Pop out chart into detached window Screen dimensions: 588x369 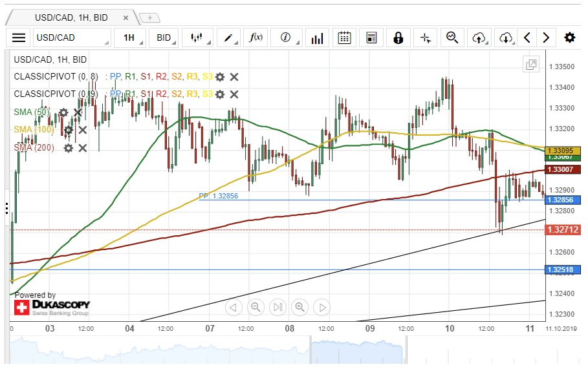[x=530, y=64]
